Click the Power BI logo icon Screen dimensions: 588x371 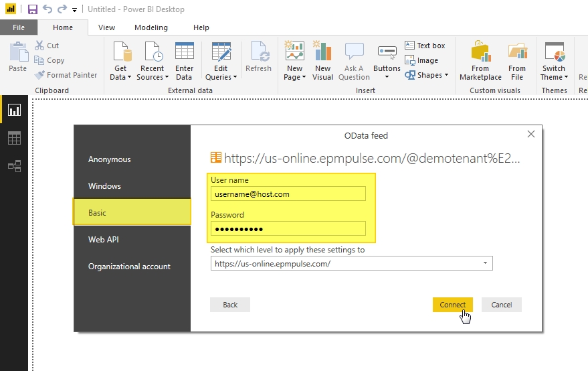click(11, 9)
